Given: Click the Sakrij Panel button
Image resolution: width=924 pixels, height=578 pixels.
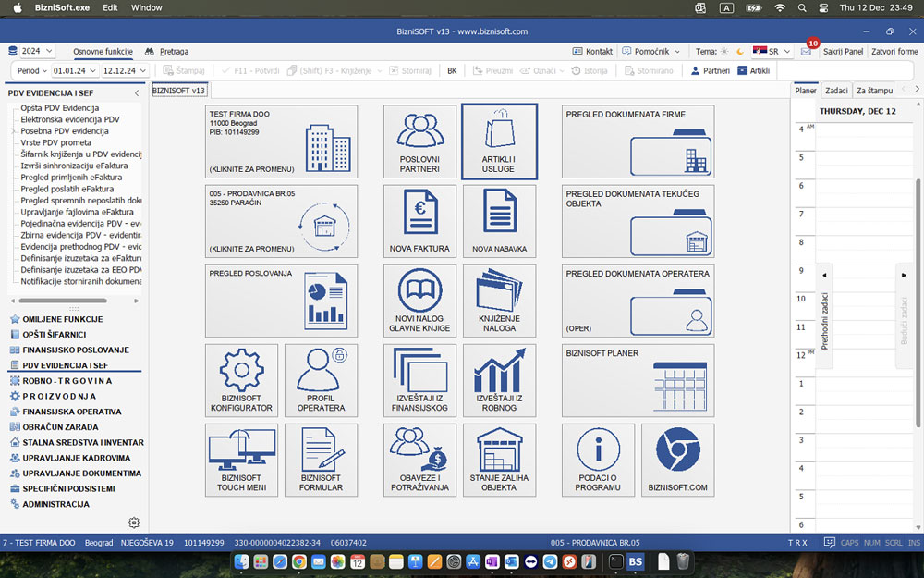Looking at the screenshot, I should click(x=843, y=52).
